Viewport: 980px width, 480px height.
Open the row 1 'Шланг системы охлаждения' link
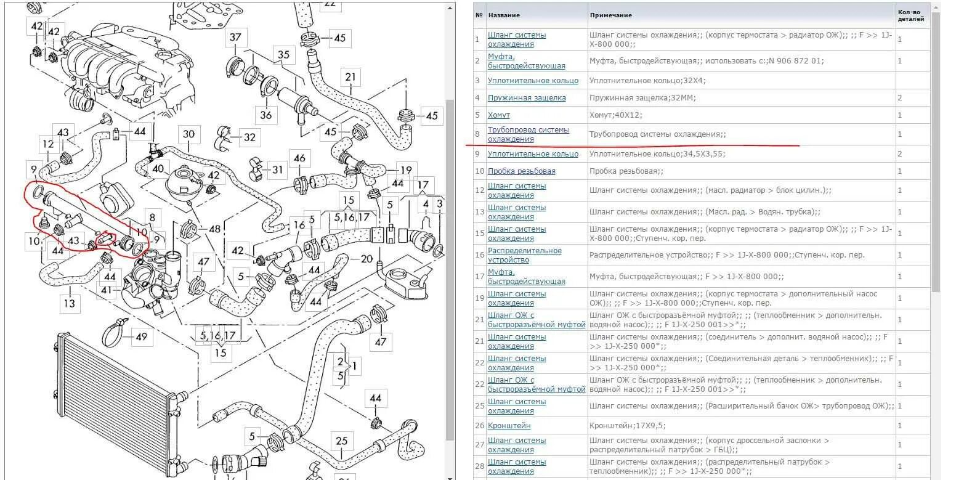[517, 39]
